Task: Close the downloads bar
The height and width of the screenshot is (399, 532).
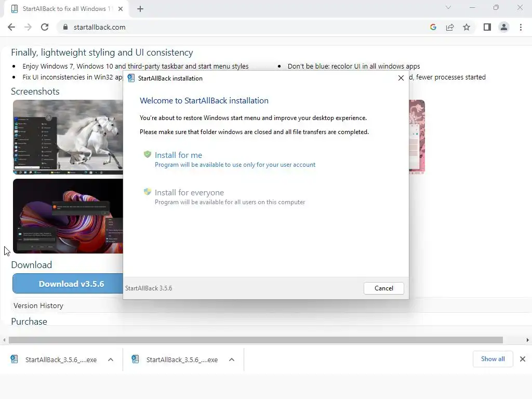Action: click(x=523, y=359)
